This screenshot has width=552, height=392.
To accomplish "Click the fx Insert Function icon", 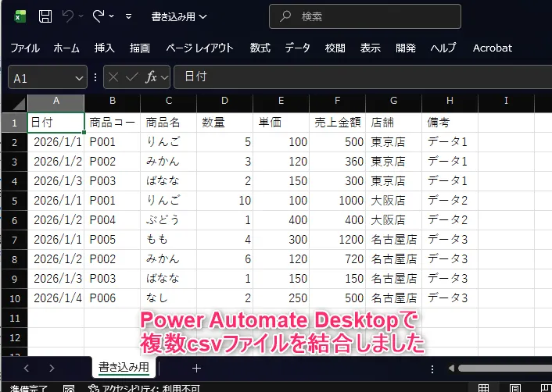I will (x=152, y=77).
